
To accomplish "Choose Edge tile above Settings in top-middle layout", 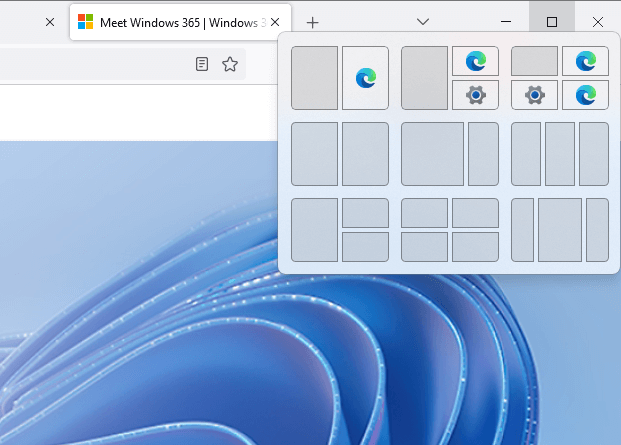I will 475,61.
